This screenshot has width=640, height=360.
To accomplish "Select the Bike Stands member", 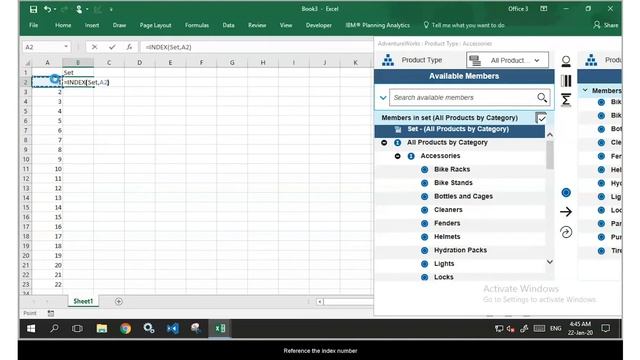I will coord(453,183).
